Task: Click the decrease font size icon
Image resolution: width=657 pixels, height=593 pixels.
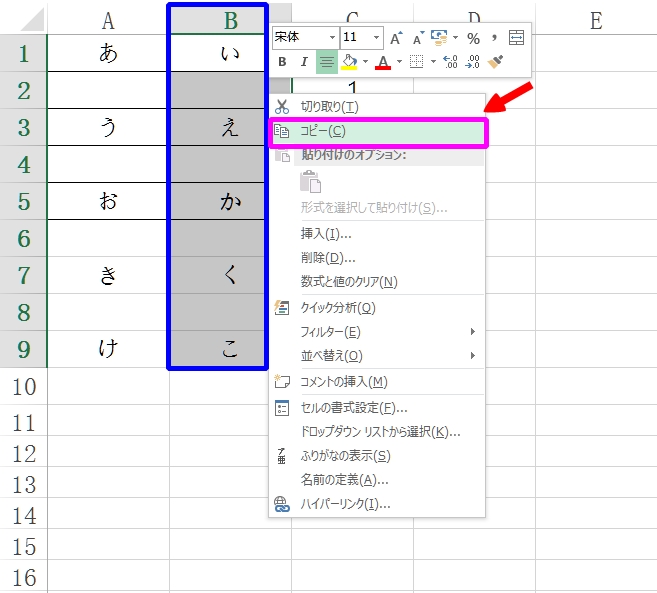Action: [x=417, y=38]
